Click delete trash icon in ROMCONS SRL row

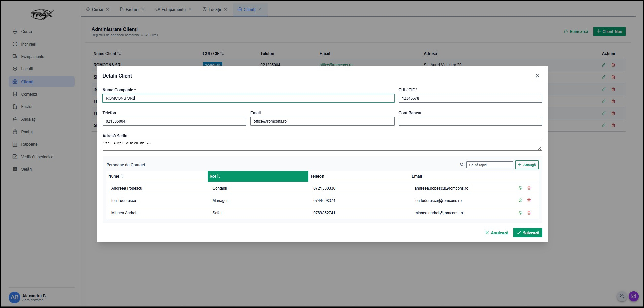coord(613,65)
